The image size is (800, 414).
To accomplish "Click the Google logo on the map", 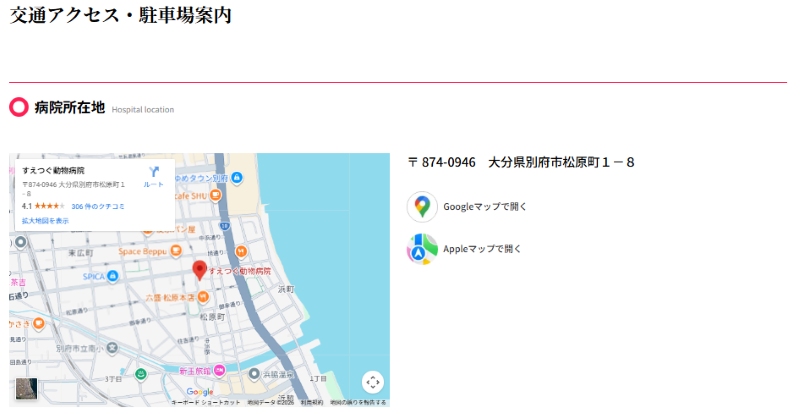I will point(200,392).
